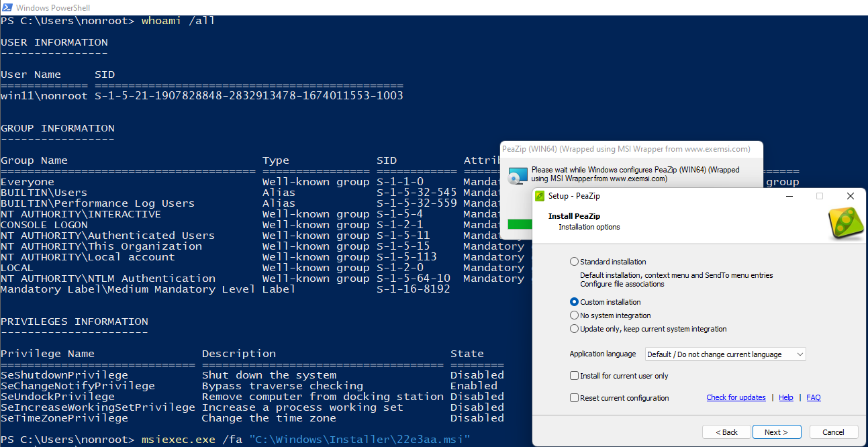Open the Help link
Image resolution: width=868 pixels, height=447 pixels.
coord(786,397)
